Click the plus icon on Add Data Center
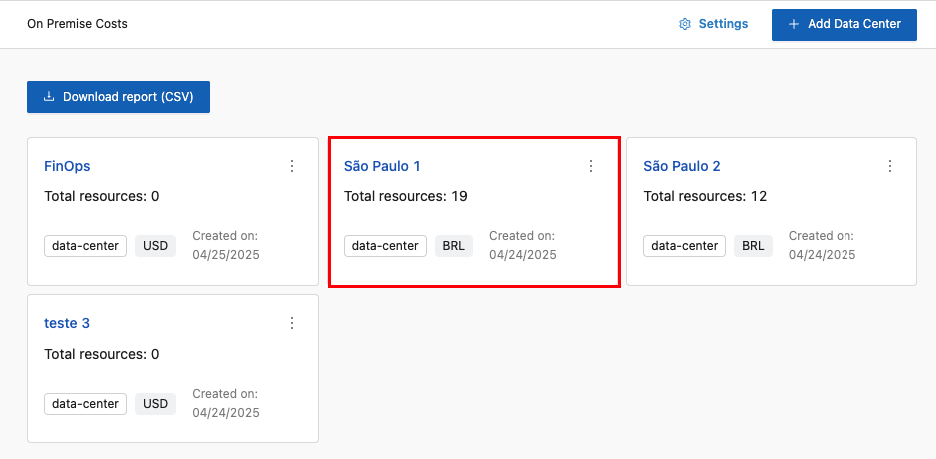The image size is (936, 459). click(794, 24)
